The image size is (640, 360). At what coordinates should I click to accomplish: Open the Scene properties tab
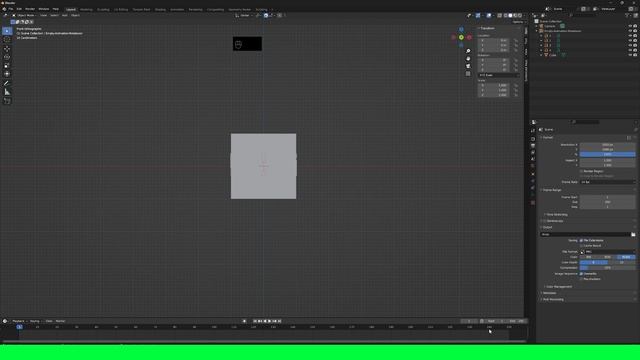click(x=533, y=159)
